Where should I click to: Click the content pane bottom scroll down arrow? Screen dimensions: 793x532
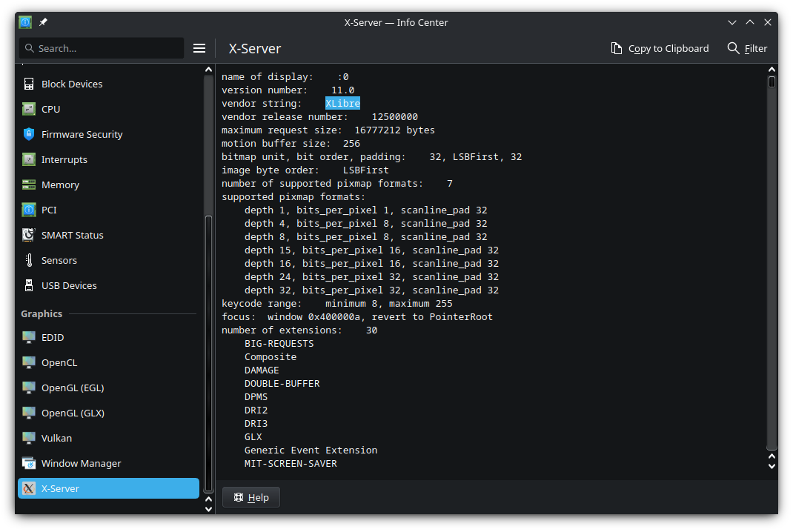click(772, 467)
